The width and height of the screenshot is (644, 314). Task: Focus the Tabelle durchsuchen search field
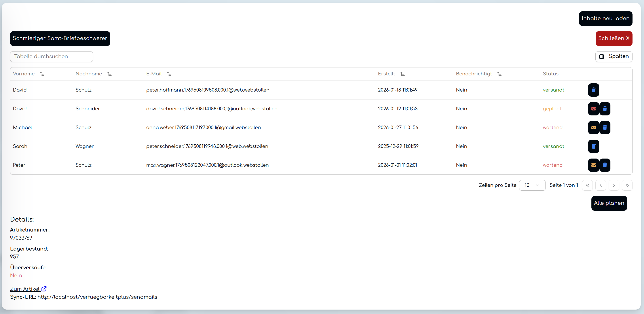(x=51, y=56)
